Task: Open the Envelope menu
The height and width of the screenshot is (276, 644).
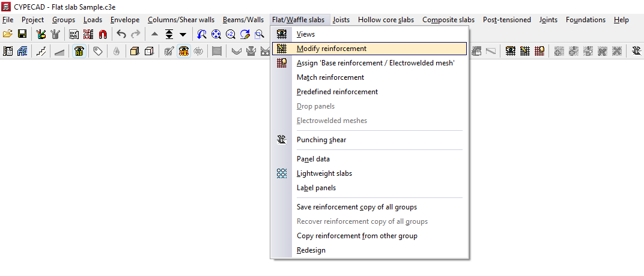Action: (x=125, y=20)
